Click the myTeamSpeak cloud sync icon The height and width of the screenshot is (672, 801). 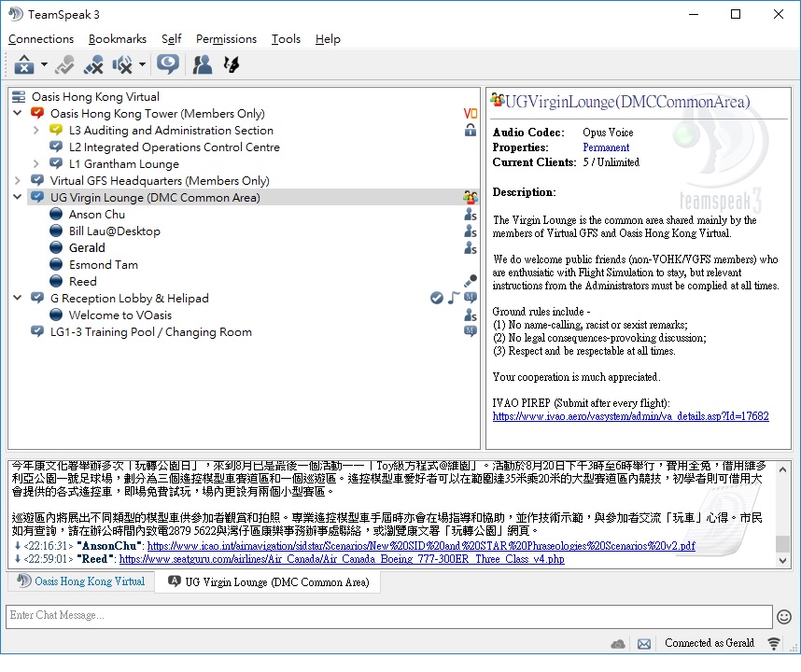[618, 644]
